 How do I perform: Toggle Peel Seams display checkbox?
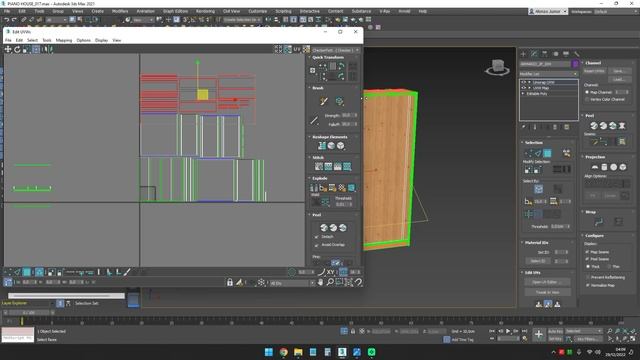[587, 259]
